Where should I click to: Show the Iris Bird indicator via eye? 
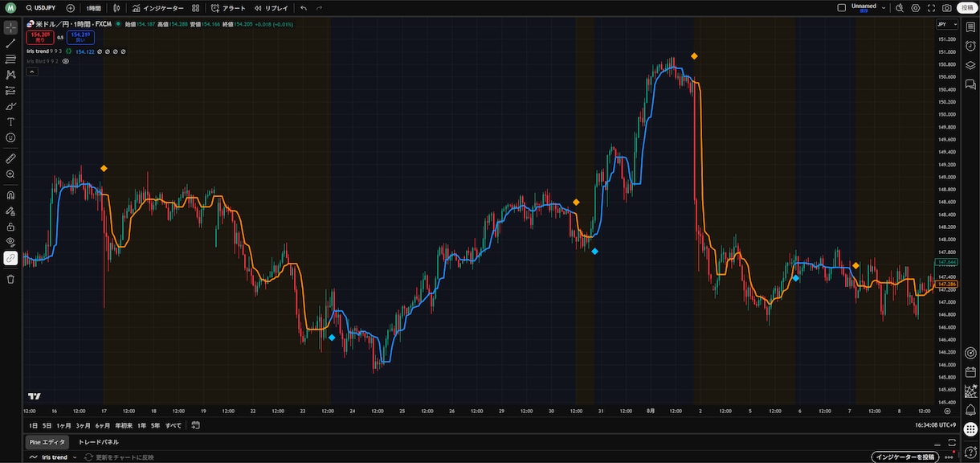(66, 61)
